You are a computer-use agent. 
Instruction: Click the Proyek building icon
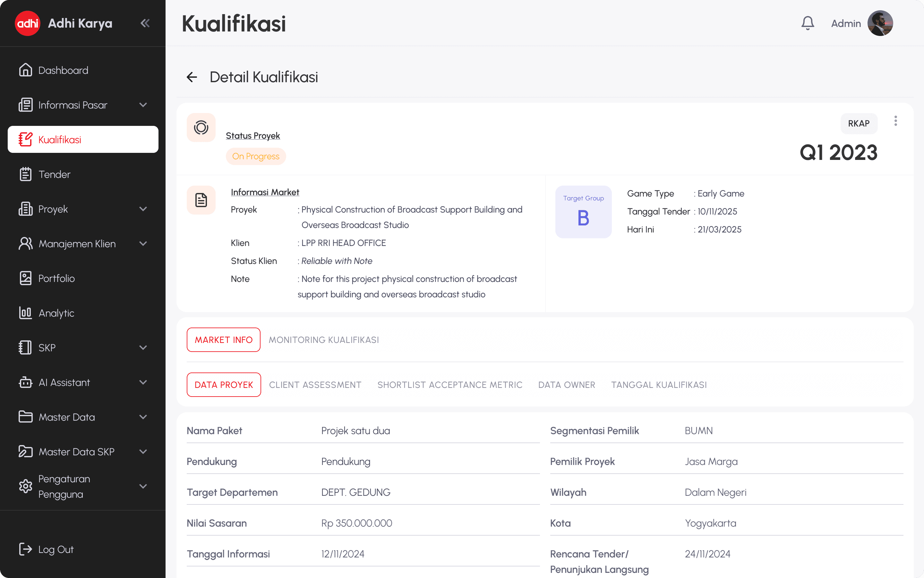26,209
